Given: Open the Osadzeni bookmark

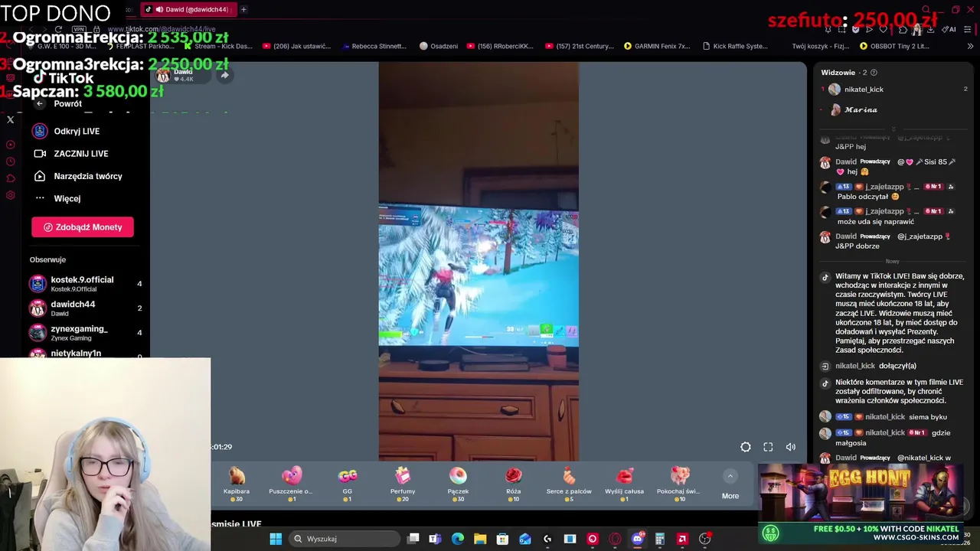Looking at the screenshot, I should click(439, 46).
